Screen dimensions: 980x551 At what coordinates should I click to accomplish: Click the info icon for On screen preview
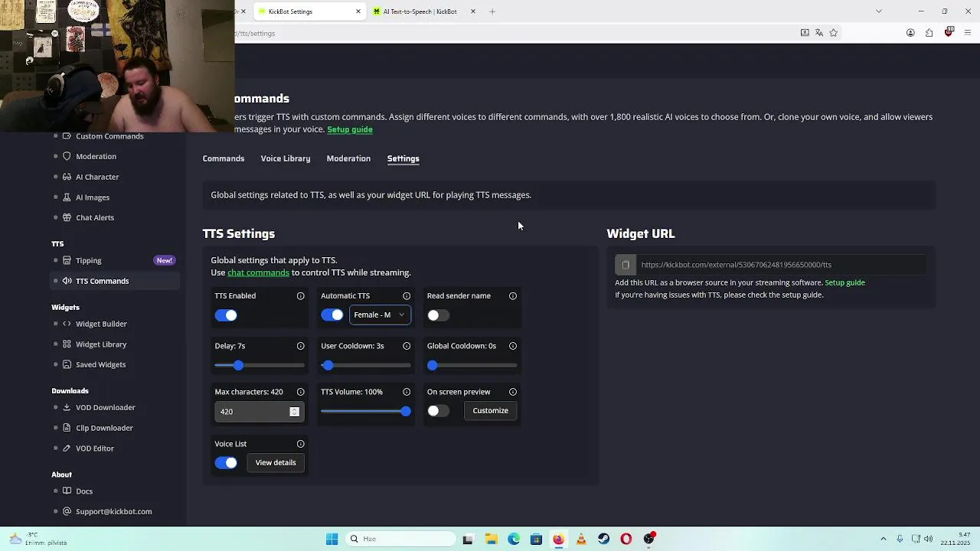coord(513,392)
